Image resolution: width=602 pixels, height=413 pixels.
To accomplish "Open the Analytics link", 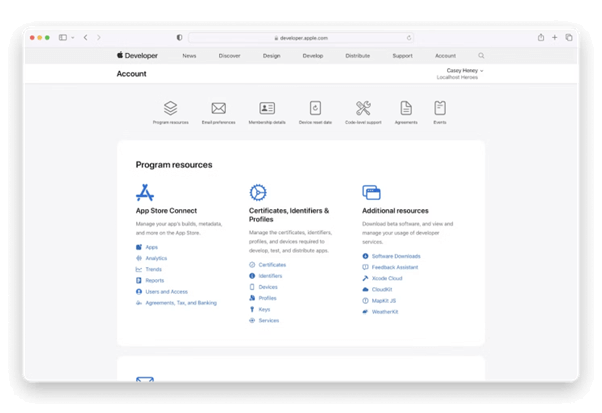I will point(156,258).
